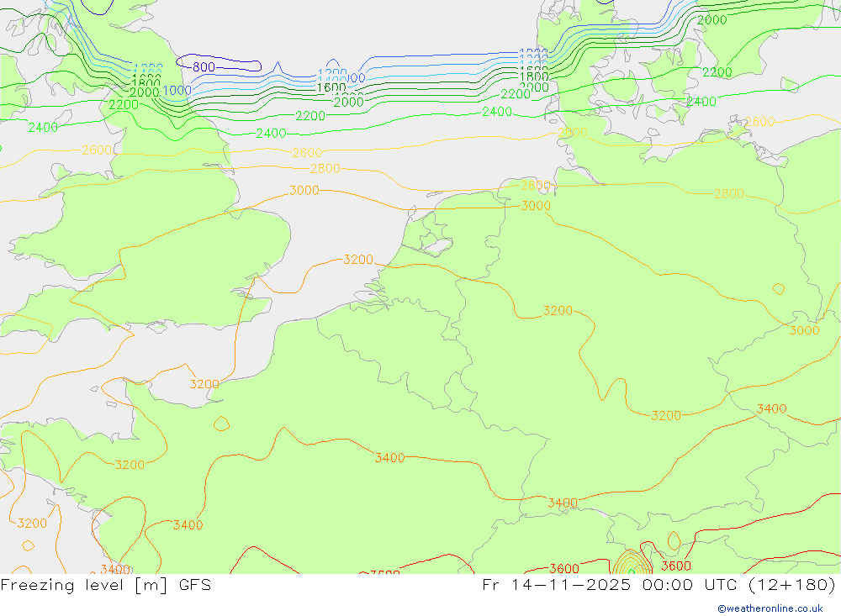Click the '3400' label over central France
Screen dimensions: 841x616
click(x=389, y=458)
